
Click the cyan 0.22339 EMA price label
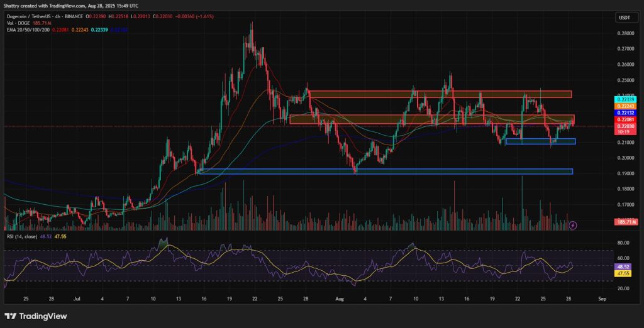click(626, 99)
